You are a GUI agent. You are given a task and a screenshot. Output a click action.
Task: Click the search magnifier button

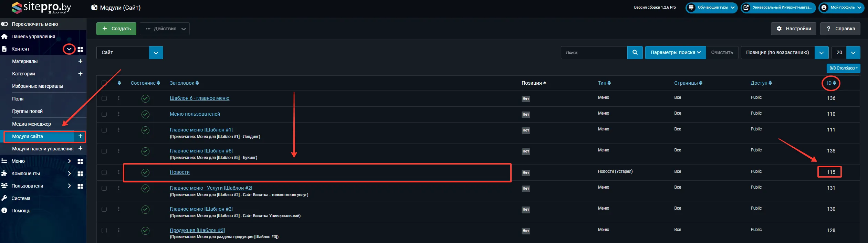(635, 53)
